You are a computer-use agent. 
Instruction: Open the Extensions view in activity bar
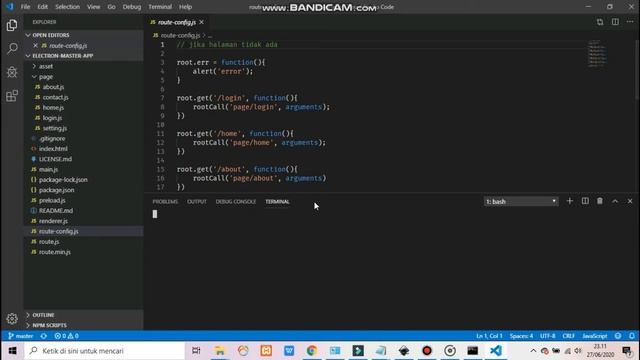tap(12, 96)
